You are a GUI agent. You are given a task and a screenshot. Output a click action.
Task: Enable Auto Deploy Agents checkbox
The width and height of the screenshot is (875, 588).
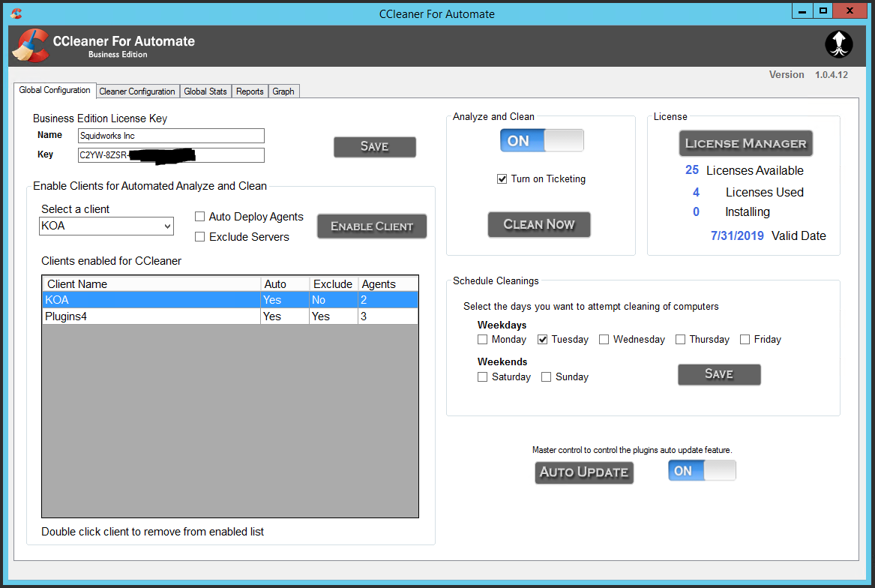[199, 217]
